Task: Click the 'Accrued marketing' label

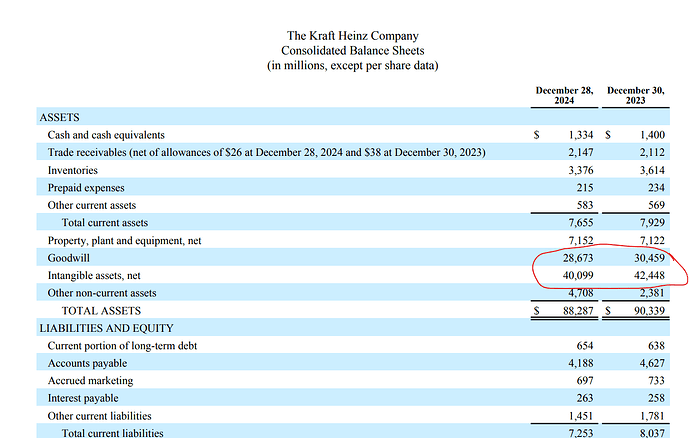Action: 90,381
